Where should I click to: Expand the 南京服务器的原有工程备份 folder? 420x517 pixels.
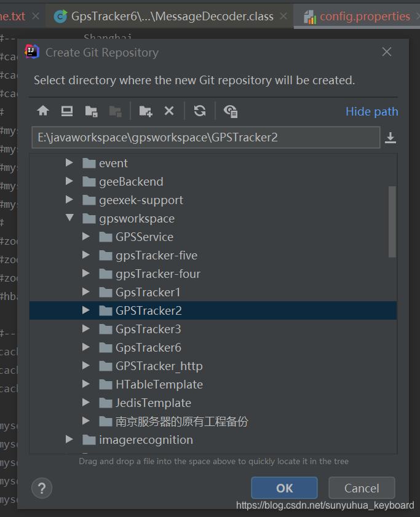85,420
